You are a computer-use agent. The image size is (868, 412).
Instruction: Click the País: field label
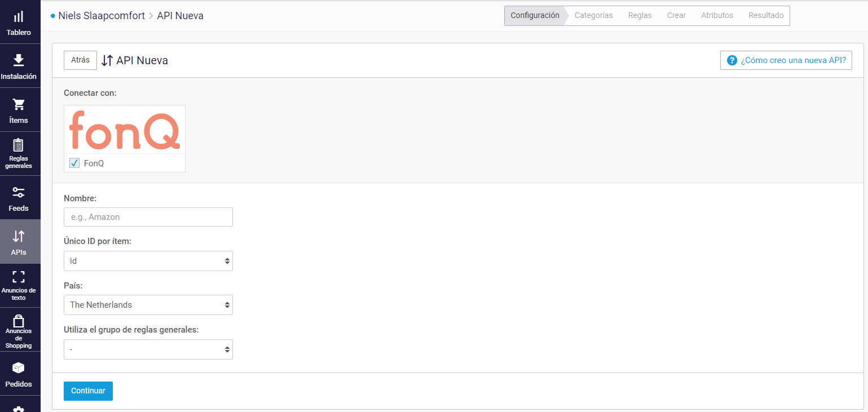coord(73,286)
